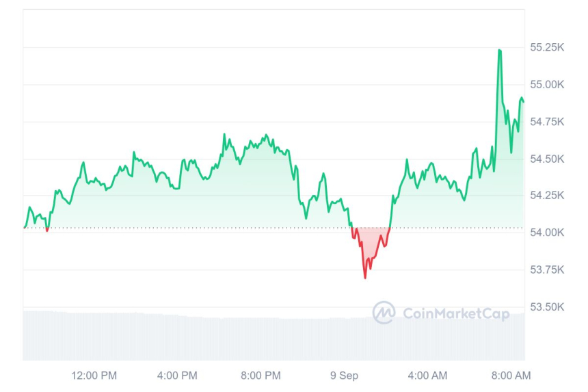Select the 53.50K axis label
This screenshot has height=392, width=588.
click(547, 306)
